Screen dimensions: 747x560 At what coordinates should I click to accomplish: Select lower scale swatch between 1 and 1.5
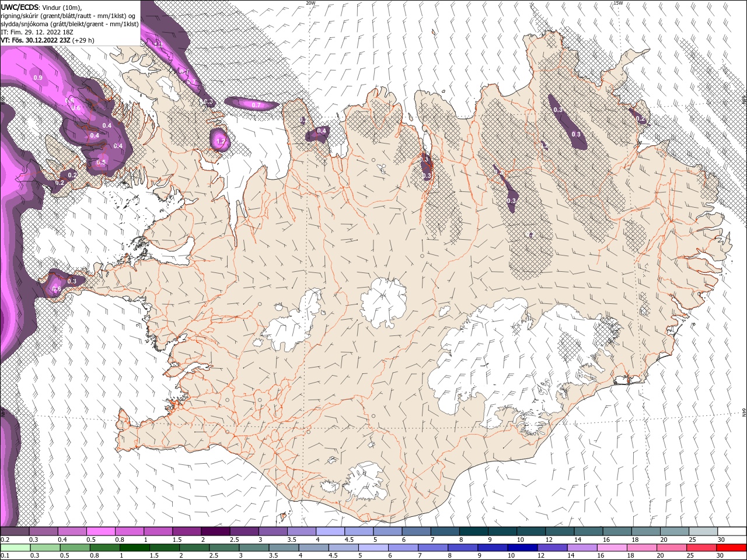[134, 548]
